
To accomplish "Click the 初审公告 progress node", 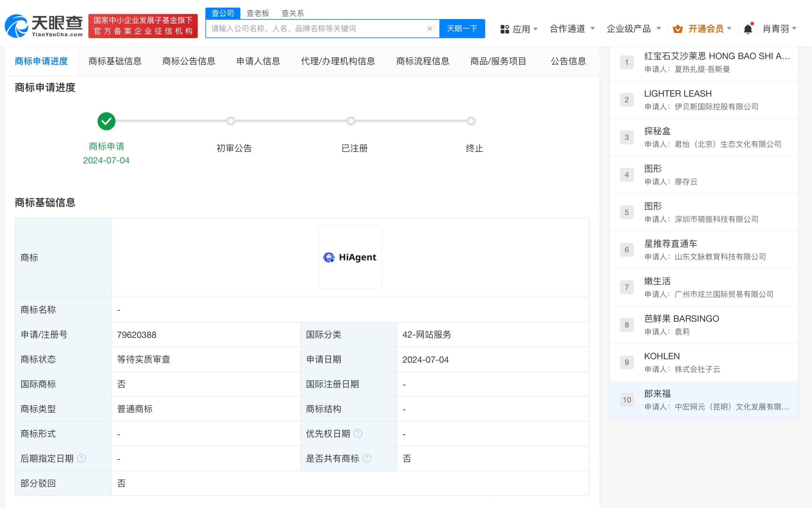I will coord(231,121).
